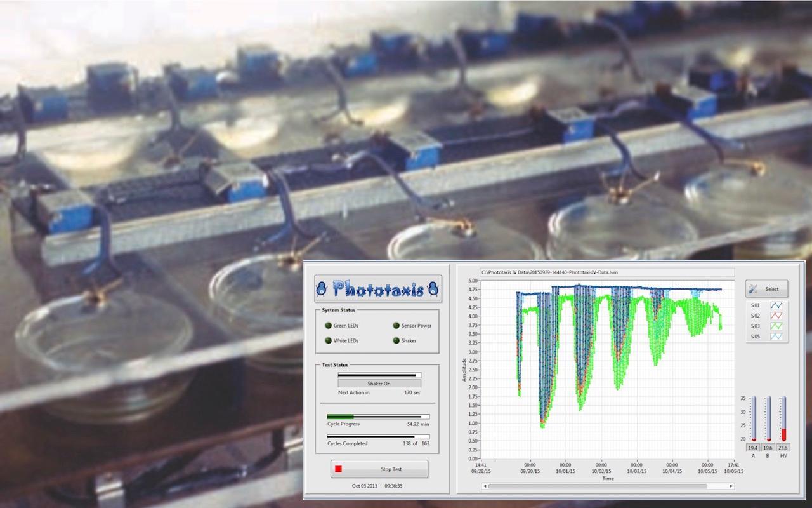
Task: Click the Shaker status indicator light
Action: [x=396, y=341]
